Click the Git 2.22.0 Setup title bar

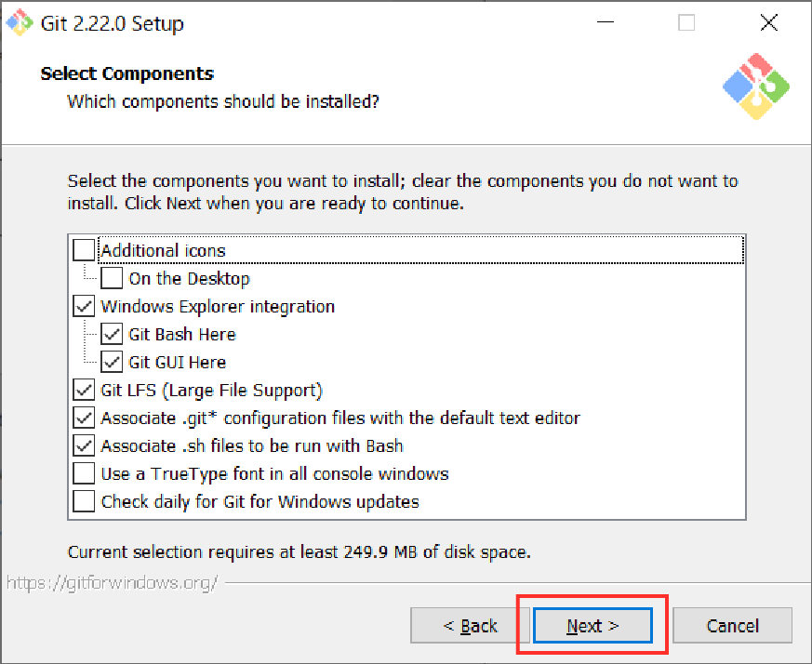point(372,23)
